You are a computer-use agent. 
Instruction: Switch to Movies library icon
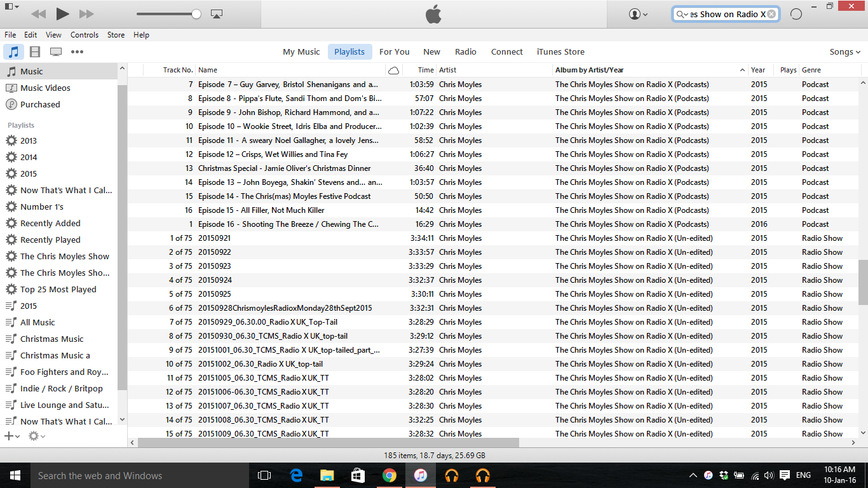pos(35,52)
